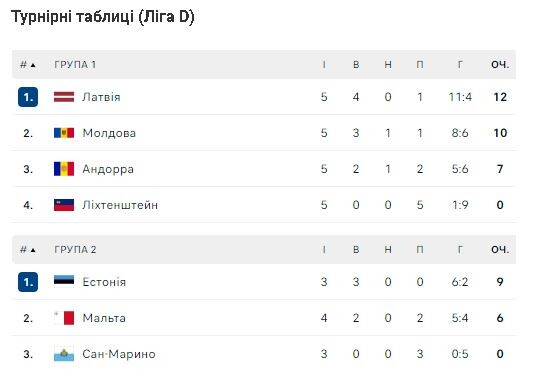Open the Молдова team link
The image size is (533, 381).
[109, 133]
